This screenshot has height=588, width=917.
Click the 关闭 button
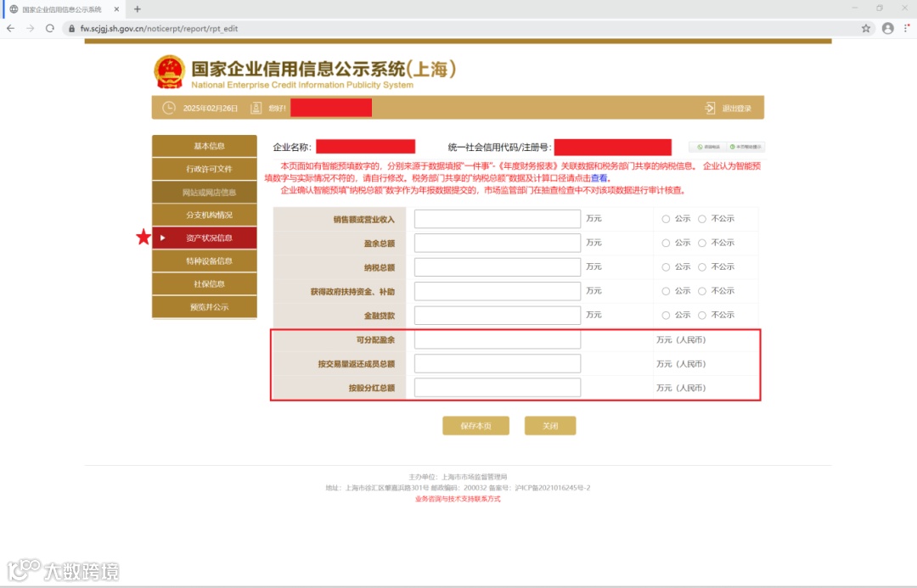pyautogui.click(x=550, y=426)
